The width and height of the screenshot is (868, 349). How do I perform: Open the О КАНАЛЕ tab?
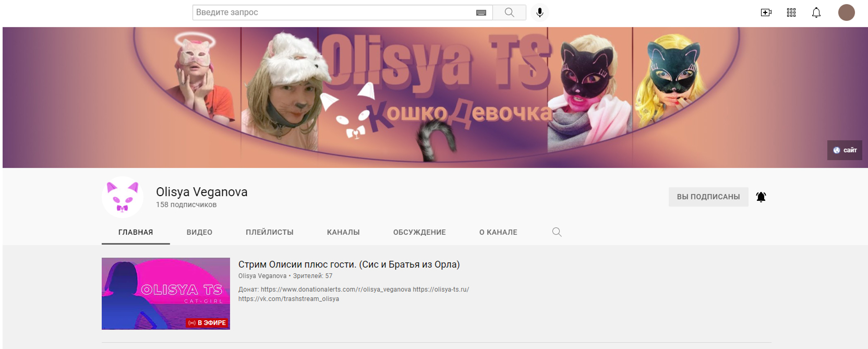tap(498, 232)
